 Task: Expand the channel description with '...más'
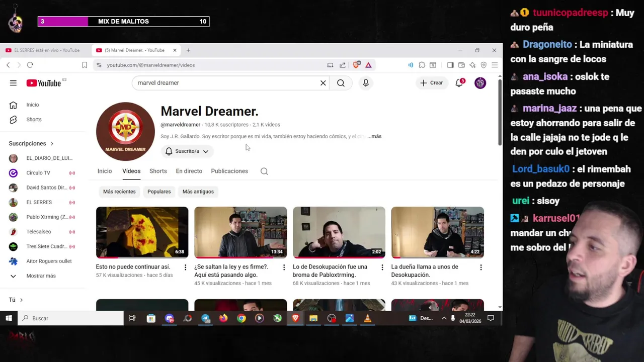click(375, 137)
